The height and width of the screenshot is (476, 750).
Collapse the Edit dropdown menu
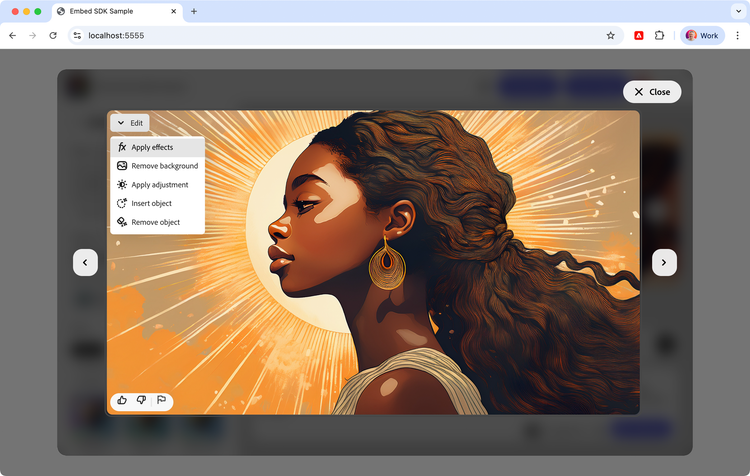click(x=130, y=123)
